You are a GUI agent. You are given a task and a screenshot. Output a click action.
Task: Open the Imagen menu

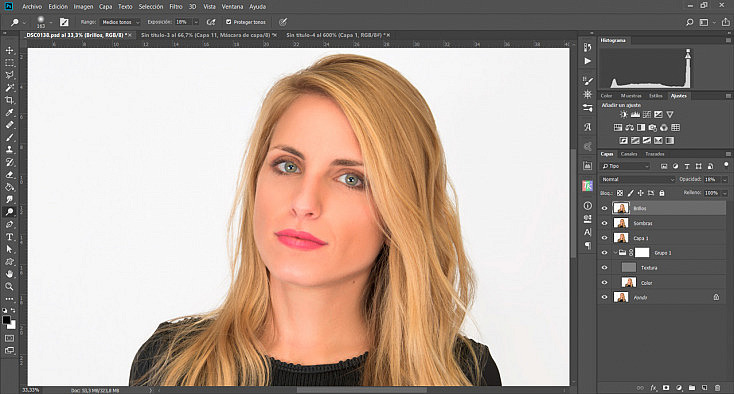click(x=83, y=7)
